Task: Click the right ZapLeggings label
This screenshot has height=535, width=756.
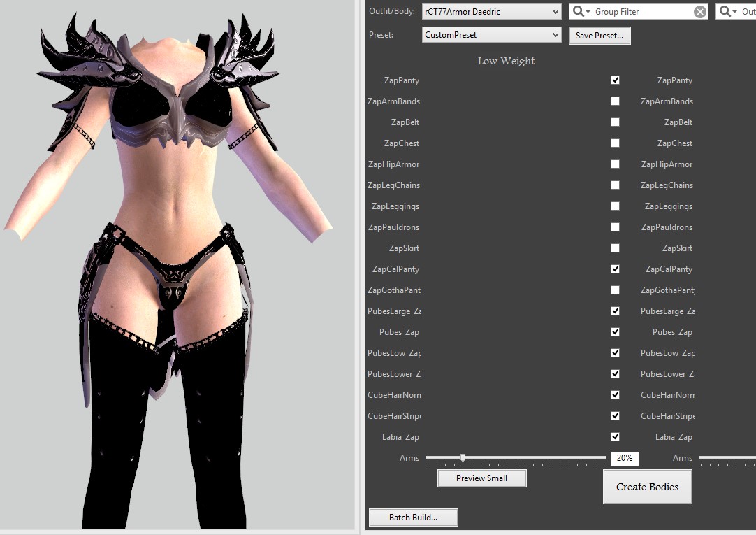Action: (669, 206)
